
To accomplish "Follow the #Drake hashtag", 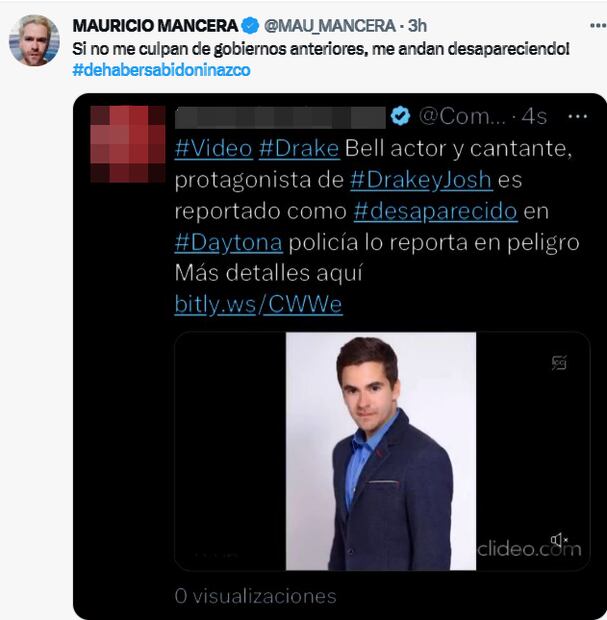I will tap(299, 149).
